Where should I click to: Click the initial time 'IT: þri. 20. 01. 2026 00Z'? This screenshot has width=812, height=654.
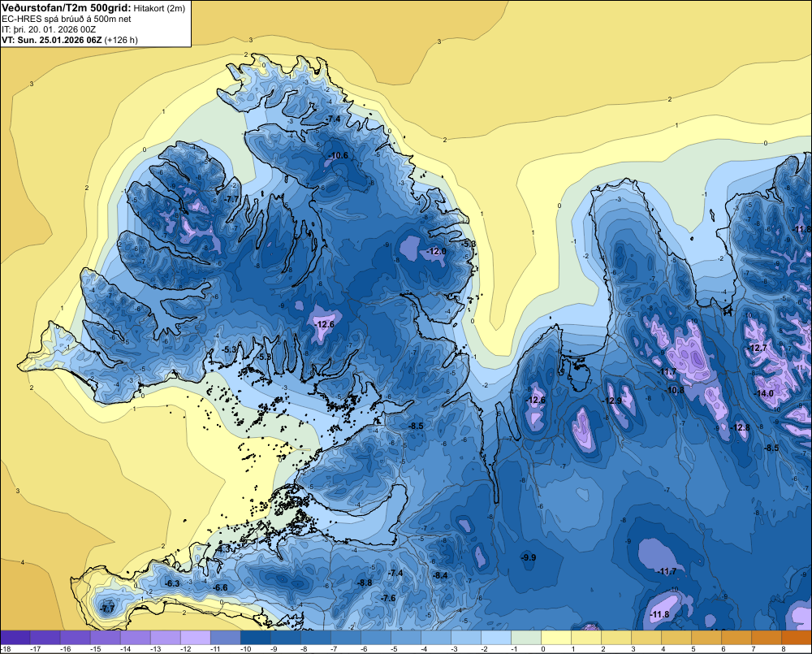(49, 29)
